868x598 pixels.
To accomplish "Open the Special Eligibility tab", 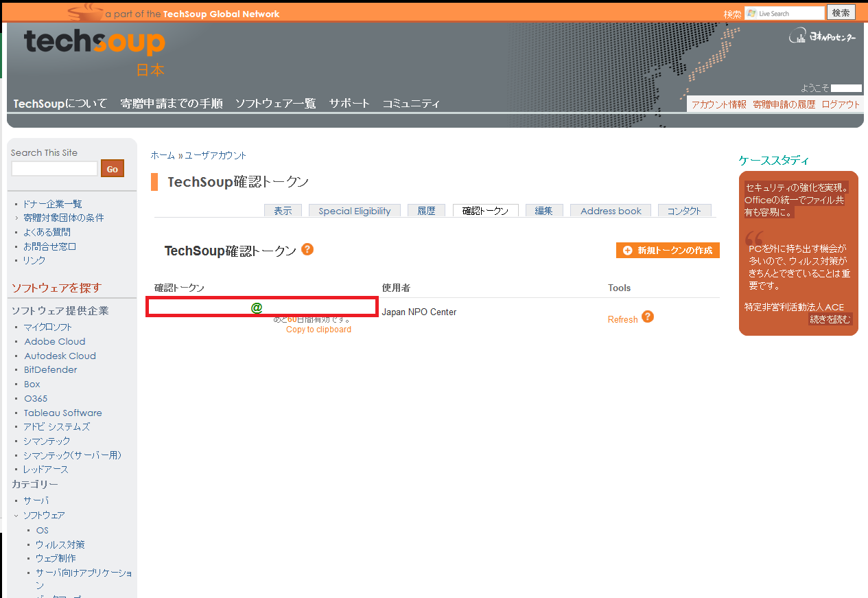I will (x=355, y=211).
